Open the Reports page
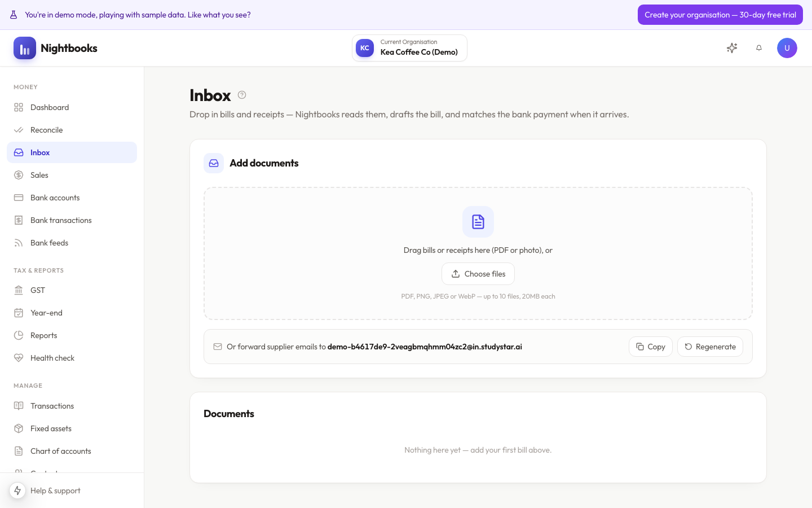Image resolution: width=812 pixels, height=508 pixels. click(72, 335)
